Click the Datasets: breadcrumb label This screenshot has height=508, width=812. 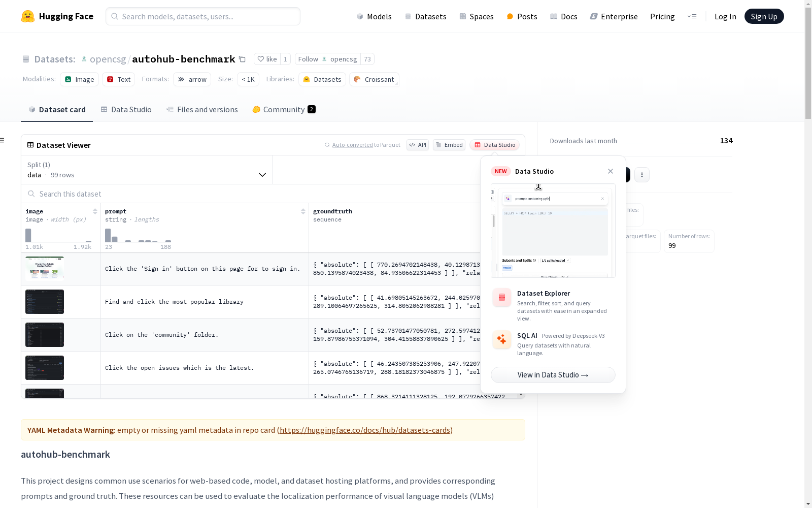coord(54,59)
